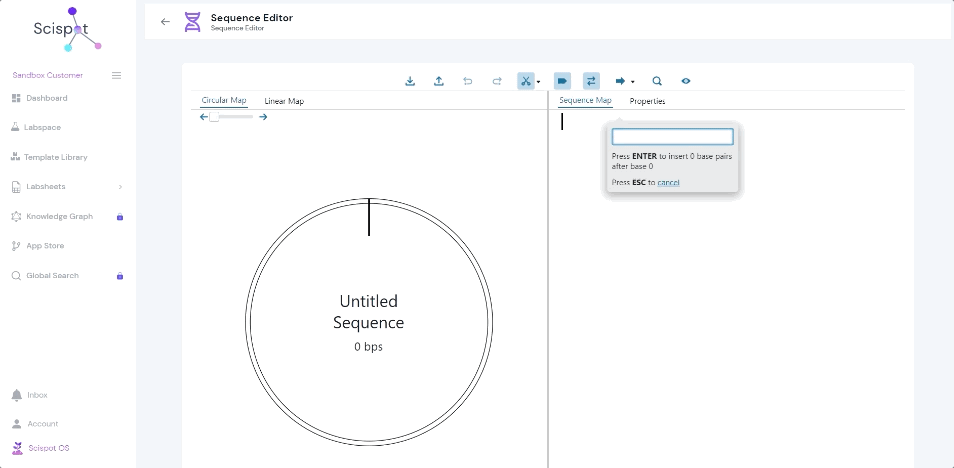Viewport: 954px width, 468px height.
Task: Toggle the scissors cut sites tool
Action: pos(525,81)
